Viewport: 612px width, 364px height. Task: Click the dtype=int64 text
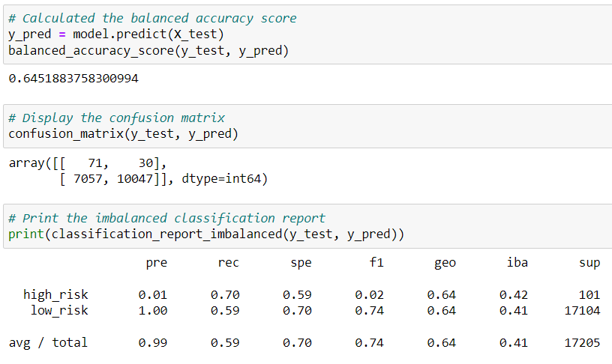coord(221,179)
